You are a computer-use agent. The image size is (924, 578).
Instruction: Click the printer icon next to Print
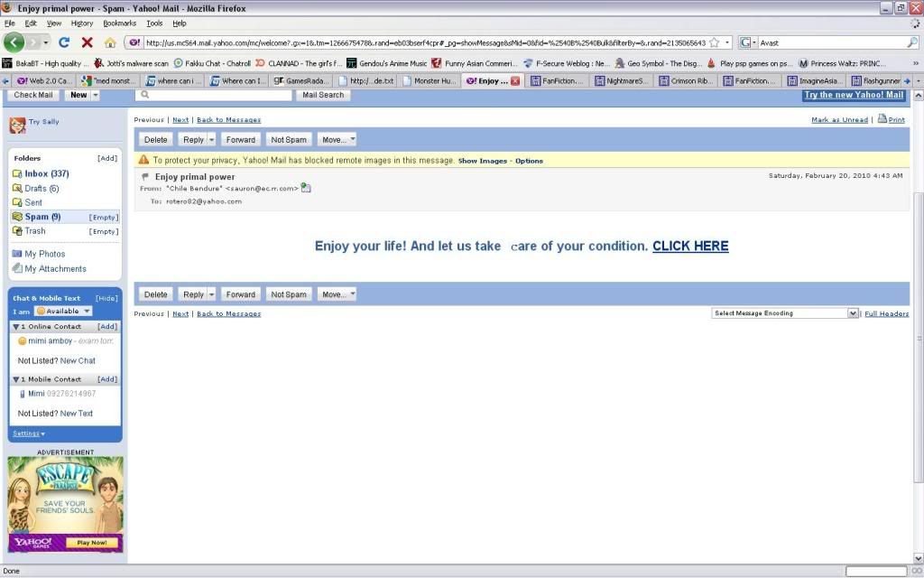pyautogui.click(x=882, y=118)
